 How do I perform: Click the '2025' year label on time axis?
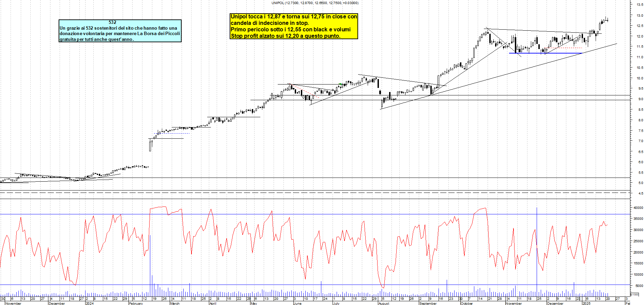tap(586, 303)
